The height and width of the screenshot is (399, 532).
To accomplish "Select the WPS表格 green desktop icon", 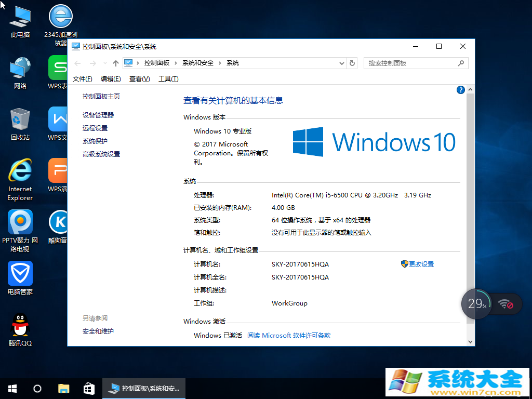I will click(58, 72).
